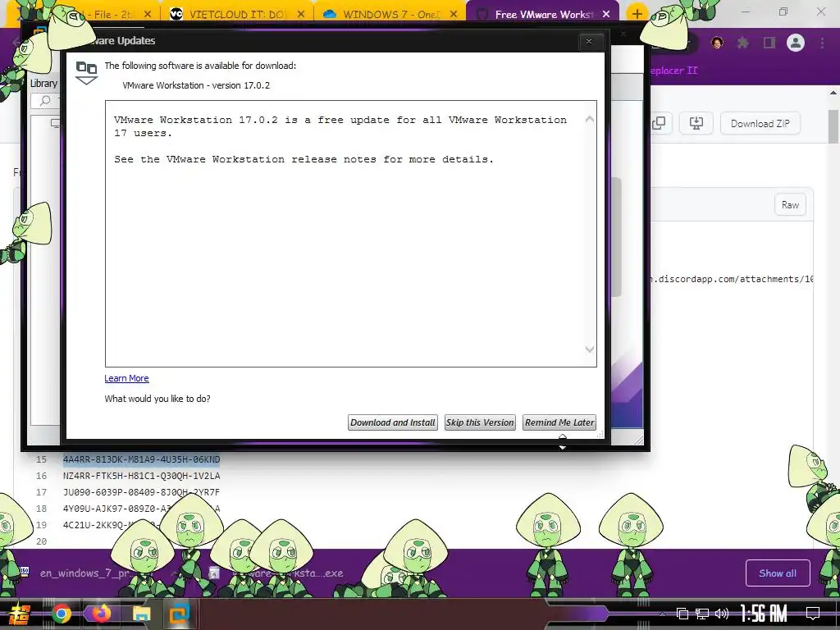Click version text VMware Workstation 17.0.2
Image resolution: width=840 pixels, height=630 pixels.
(x=196, y=85)
